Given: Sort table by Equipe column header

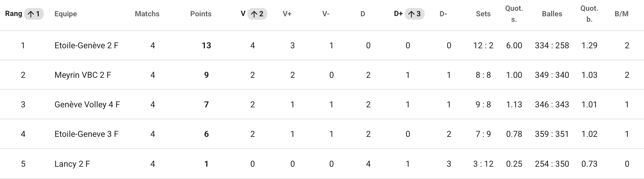Looking at the screenshot, I should [66, 14].
